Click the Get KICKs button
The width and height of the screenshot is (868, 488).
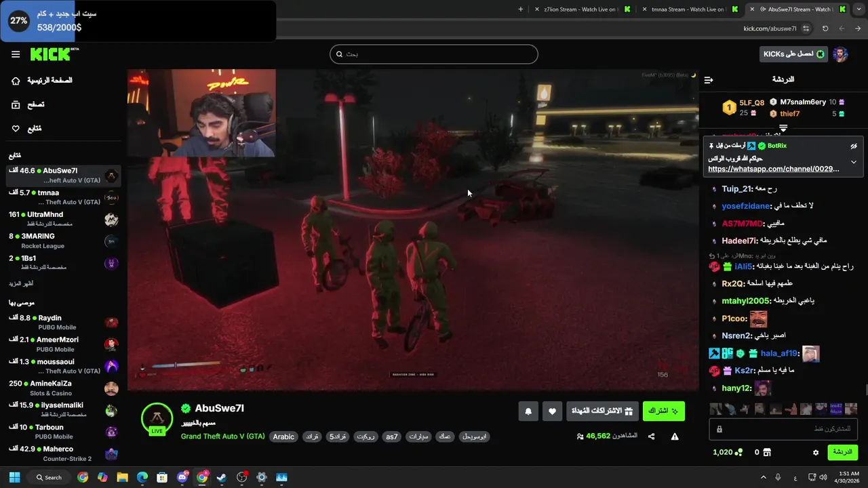pyautogui.click(x=793, y=54)
